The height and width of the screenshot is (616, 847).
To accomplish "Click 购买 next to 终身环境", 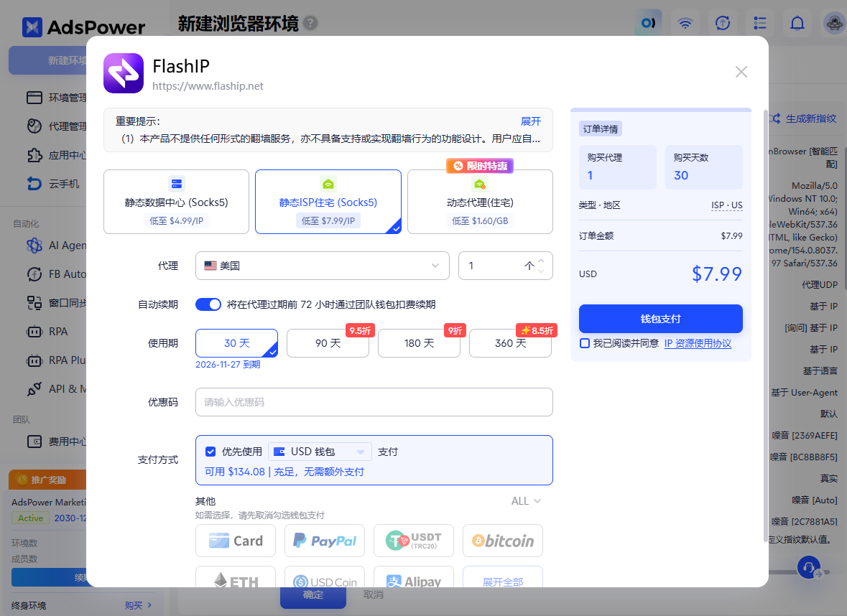I will pyautogui.click(x=138, y=605).
